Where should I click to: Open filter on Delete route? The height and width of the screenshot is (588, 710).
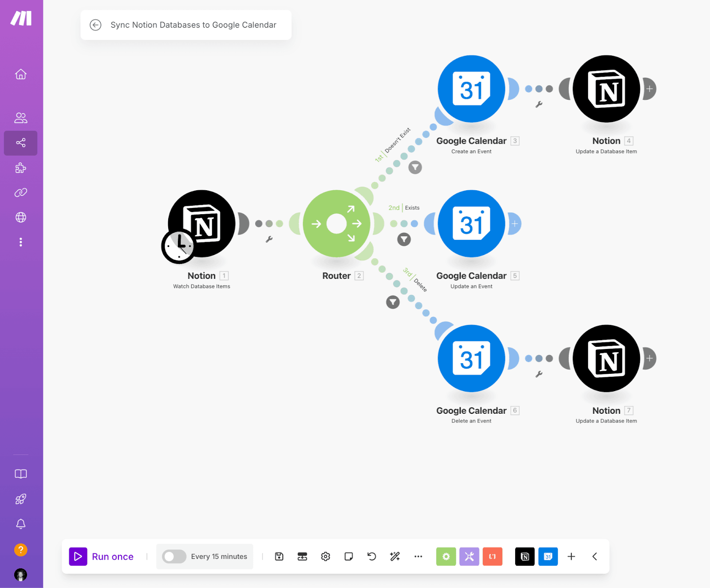[393, 302]
